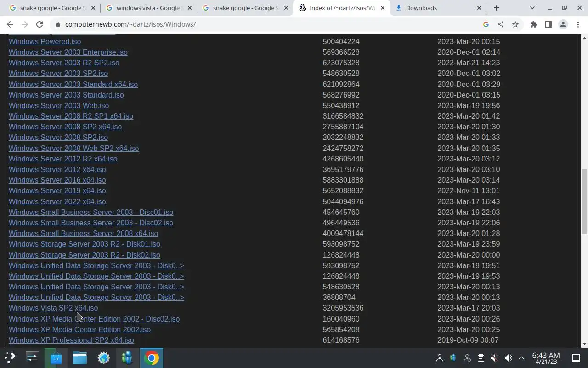The height and width of the screenshot is (368, 588).
Task: Go back using the browser back arrow
Action: tap(10, 24)
